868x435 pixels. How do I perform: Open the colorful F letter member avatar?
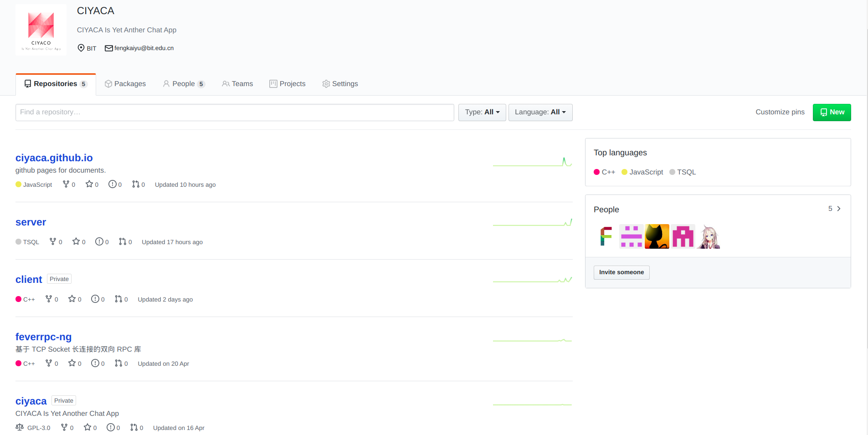(606, 236)
